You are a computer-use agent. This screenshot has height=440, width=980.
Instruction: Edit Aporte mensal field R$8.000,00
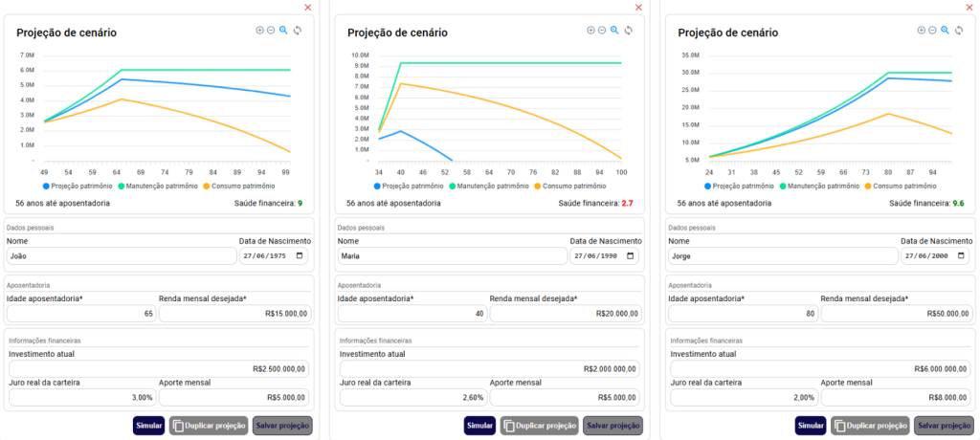tap(895, 398)
